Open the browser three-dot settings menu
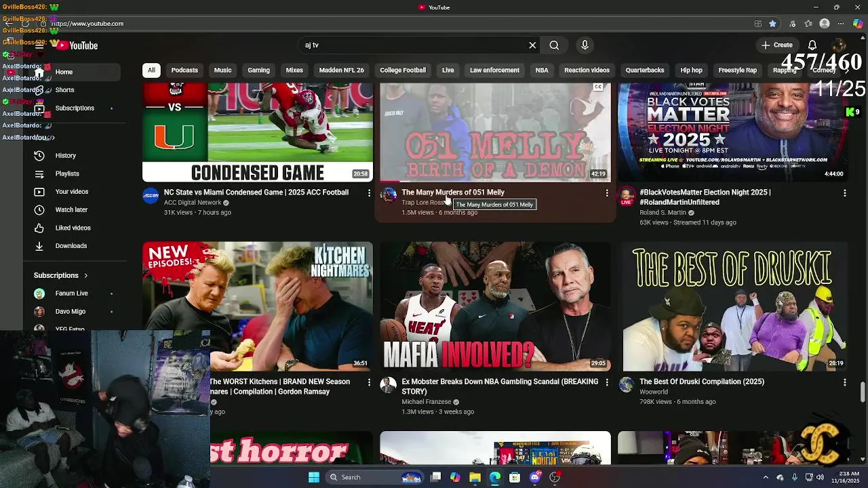The height and width of the screenshot is (488, 868). pos(841,24)
